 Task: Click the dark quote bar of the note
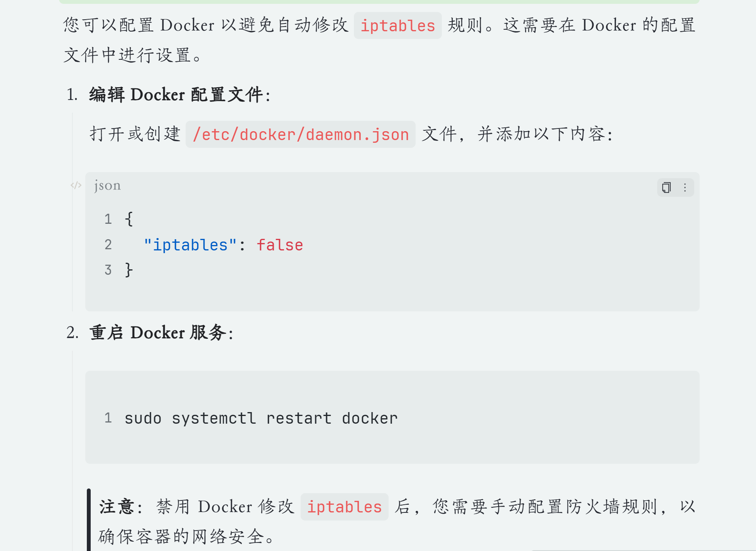(x=89, y=520)
